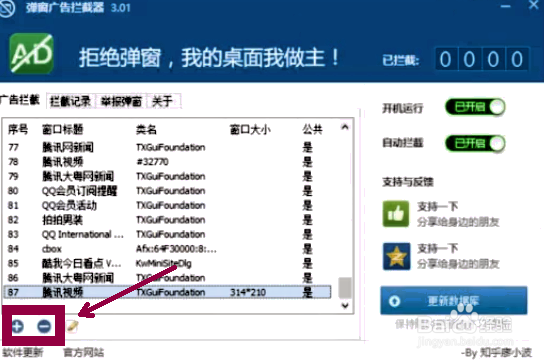Click the thumbs-up support icon

396,214
